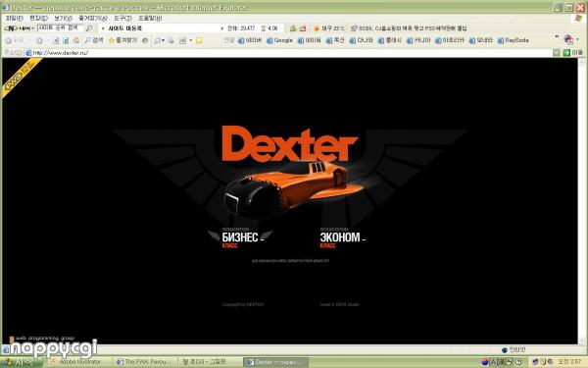This screenshot has height=368, width=588.
Task: Stop the page loading
Action: point(56,40)
